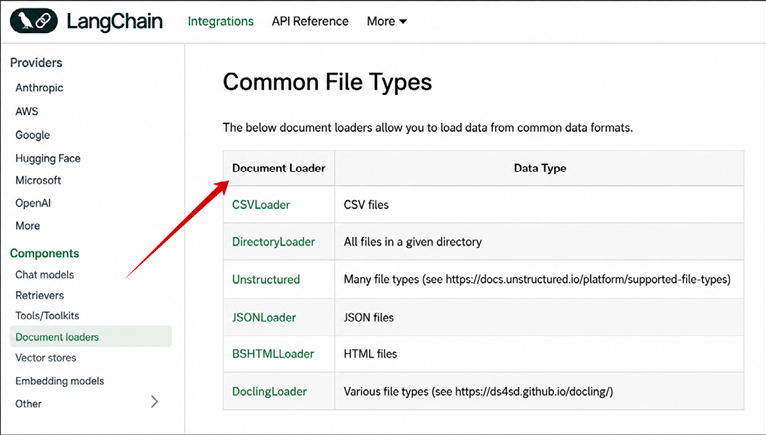Expand the Other section chevron

pyautogui.click(x=154, y=402)
